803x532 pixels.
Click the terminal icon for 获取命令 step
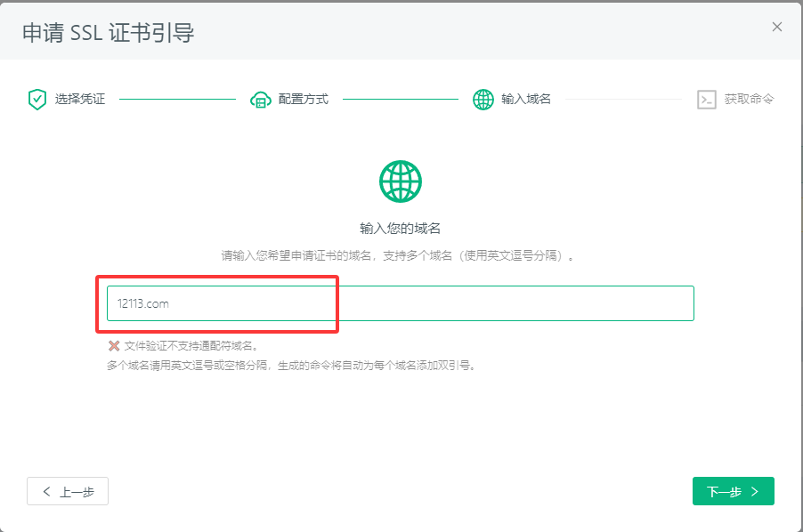pyautogui.click(x=707, y=99)
